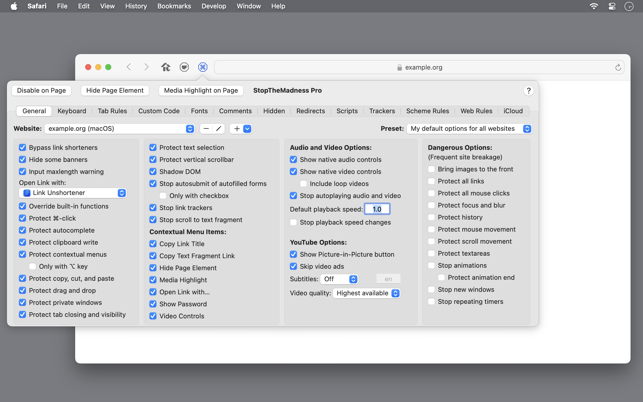Enable Bring images to the front
Viewport: 643px width, 402px height.
click(431, 169)
